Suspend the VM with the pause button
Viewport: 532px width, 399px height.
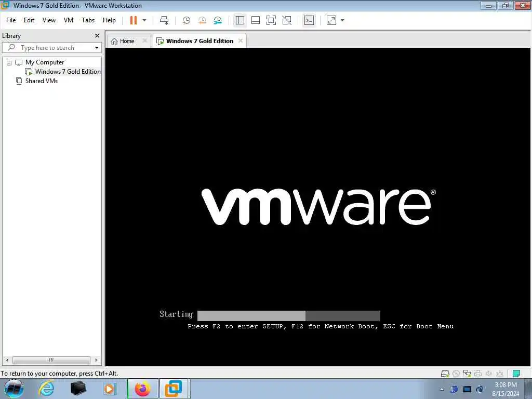134,20
